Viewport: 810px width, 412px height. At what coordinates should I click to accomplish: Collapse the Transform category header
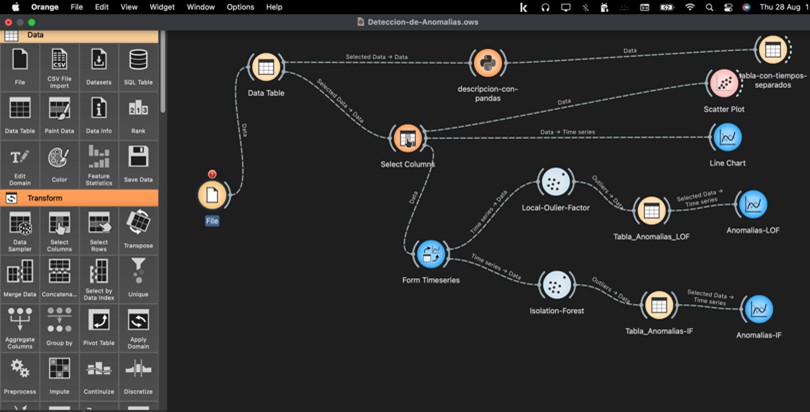pos(80,198)
